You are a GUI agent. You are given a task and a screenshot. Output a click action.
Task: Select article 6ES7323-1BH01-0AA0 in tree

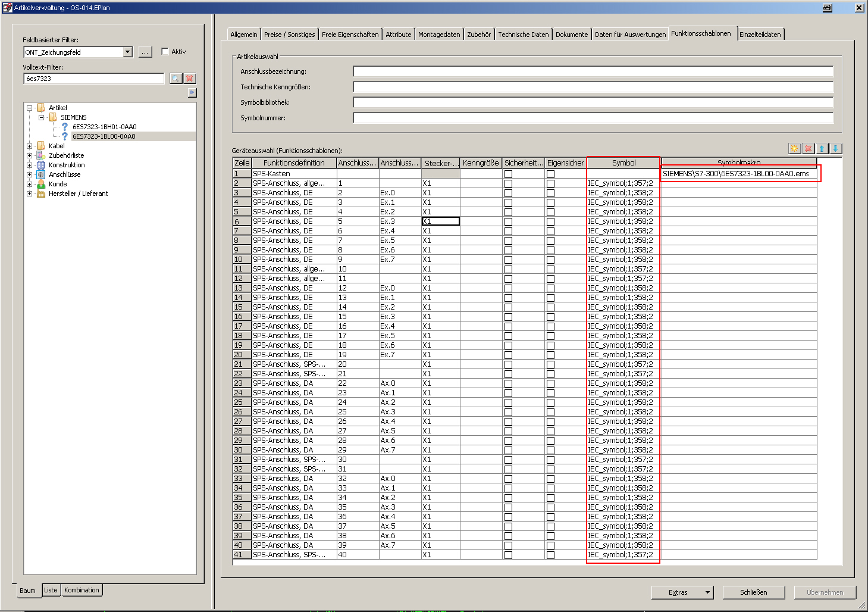click(104, 127)
